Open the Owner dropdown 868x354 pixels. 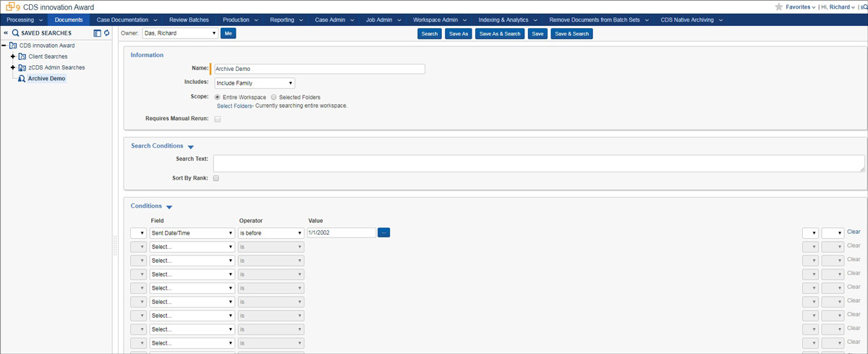pos(179,33)
